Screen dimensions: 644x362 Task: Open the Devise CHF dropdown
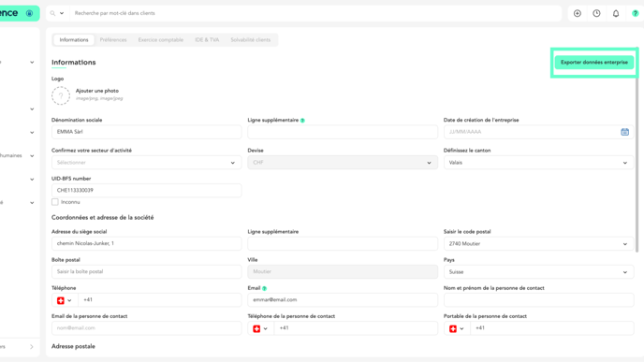coord(343,163)
